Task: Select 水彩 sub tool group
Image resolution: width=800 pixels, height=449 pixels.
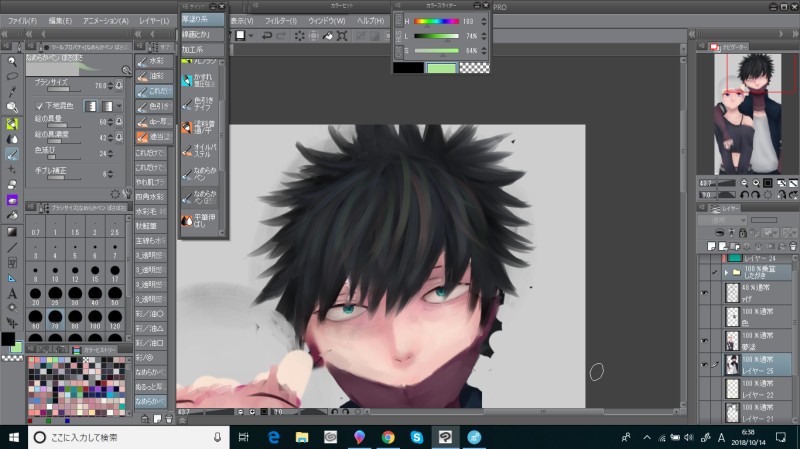Action: (154, 61)
